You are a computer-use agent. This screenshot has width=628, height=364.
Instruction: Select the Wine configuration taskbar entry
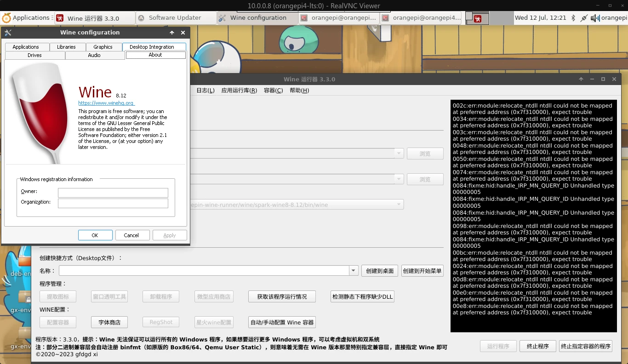[x=257, y=18]
